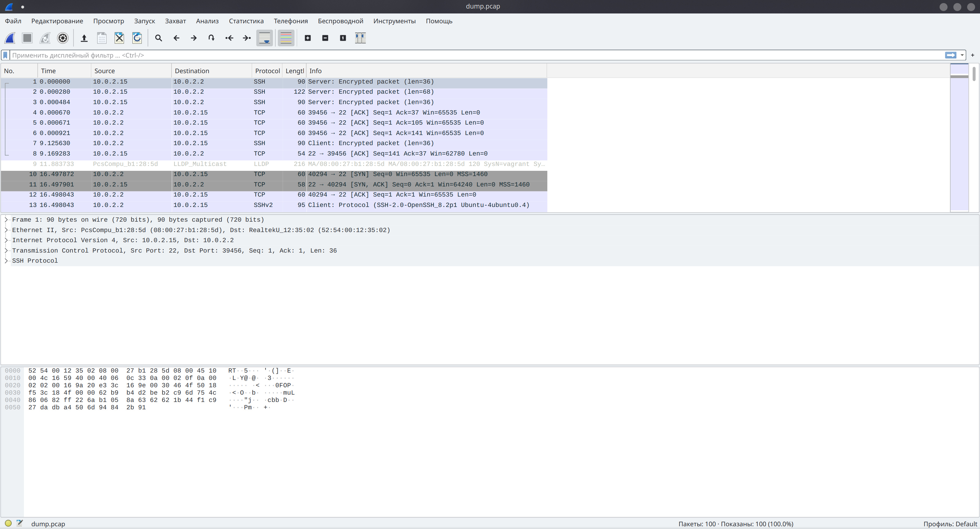
Task: Open the find packet toolbar
Action: 159,38
